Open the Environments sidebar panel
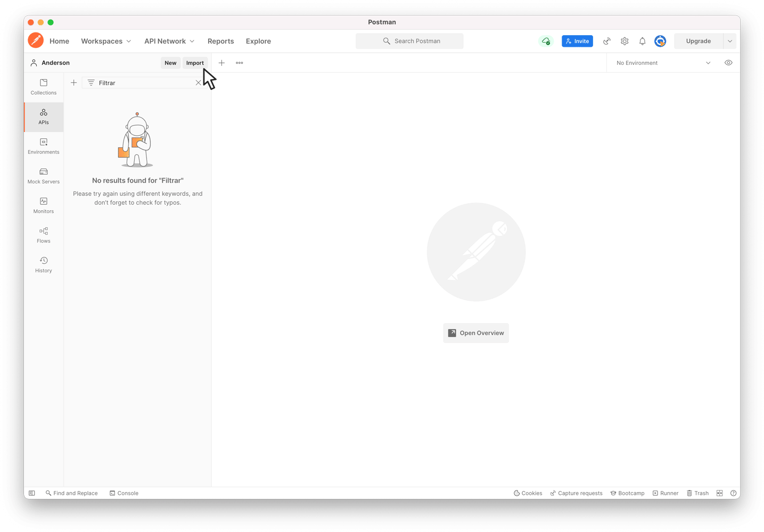 pos(44,146)
